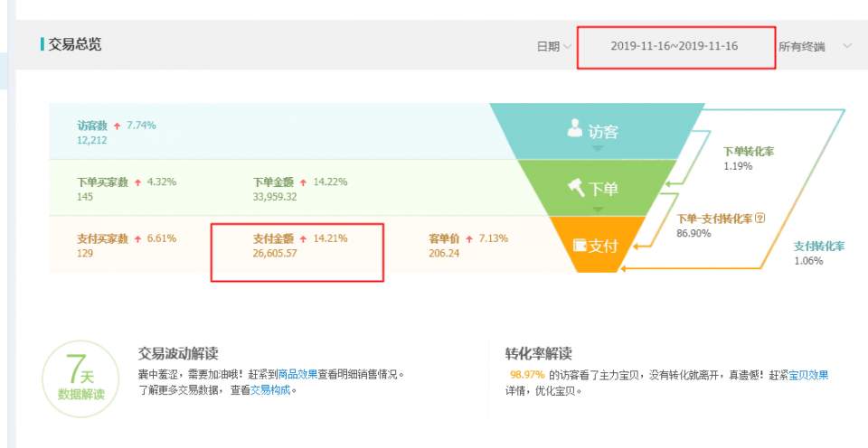Screen dimensions: 868x448
Task: Click the red up arrow beside 访客数
Action: point(117,126)
